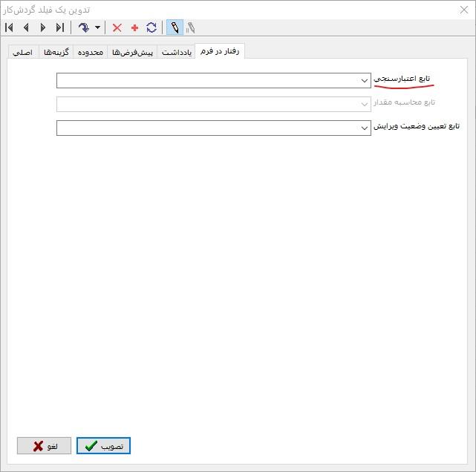
Task: Click the blue refresh arrows icon
Action: (x=151, y=27)
